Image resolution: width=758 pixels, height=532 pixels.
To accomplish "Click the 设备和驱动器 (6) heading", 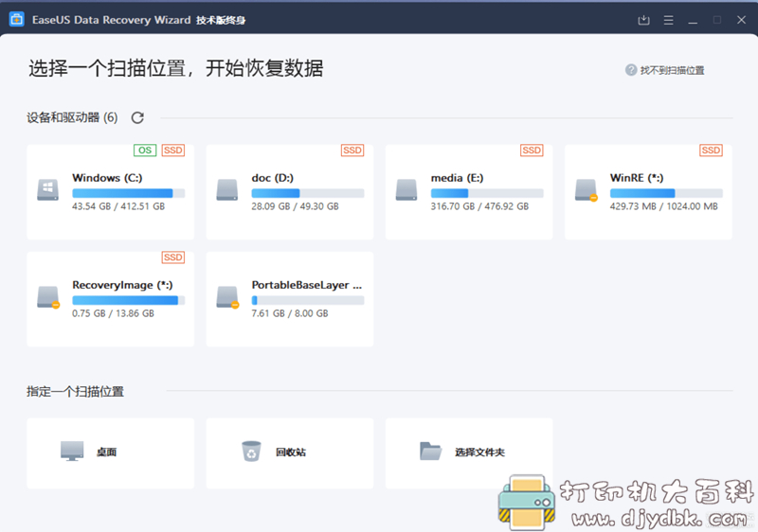I will point(72,117).
